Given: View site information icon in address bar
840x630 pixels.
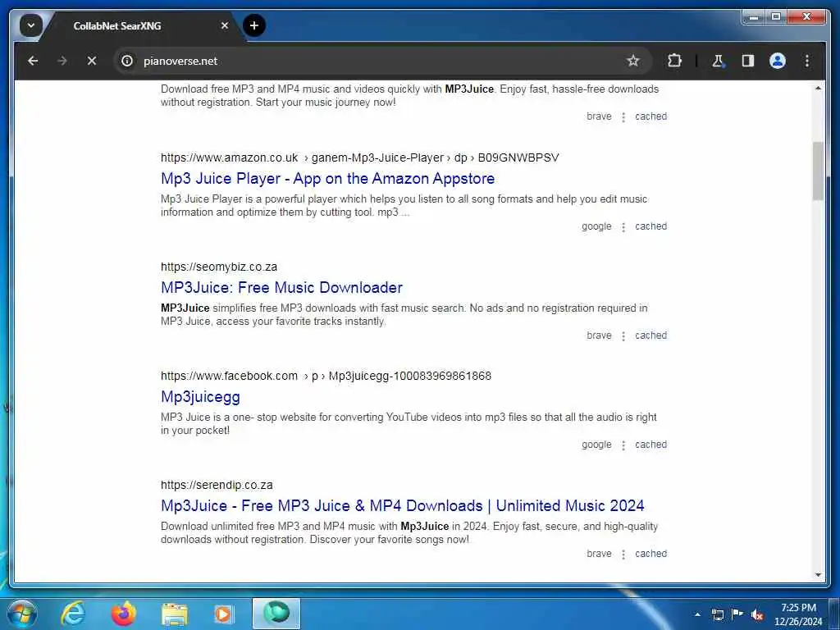Looking at the screenshot, I should point(127,61).
